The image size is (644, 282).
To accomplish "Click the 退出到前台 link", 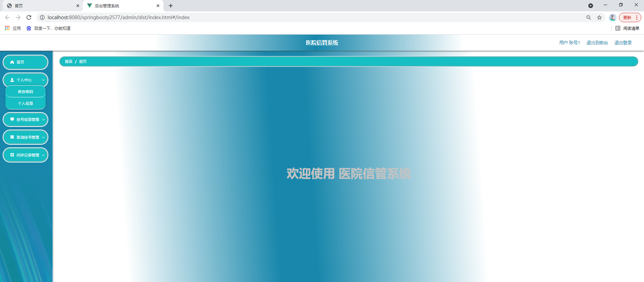I will coord(597,43).
